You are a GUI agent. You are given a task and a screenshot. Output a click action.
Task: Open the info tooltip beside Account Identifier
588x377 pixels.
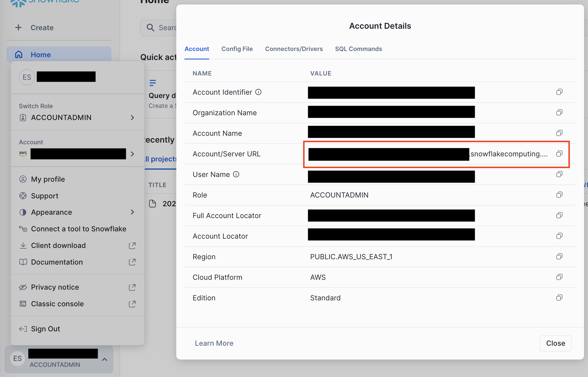tap(258, 92)
